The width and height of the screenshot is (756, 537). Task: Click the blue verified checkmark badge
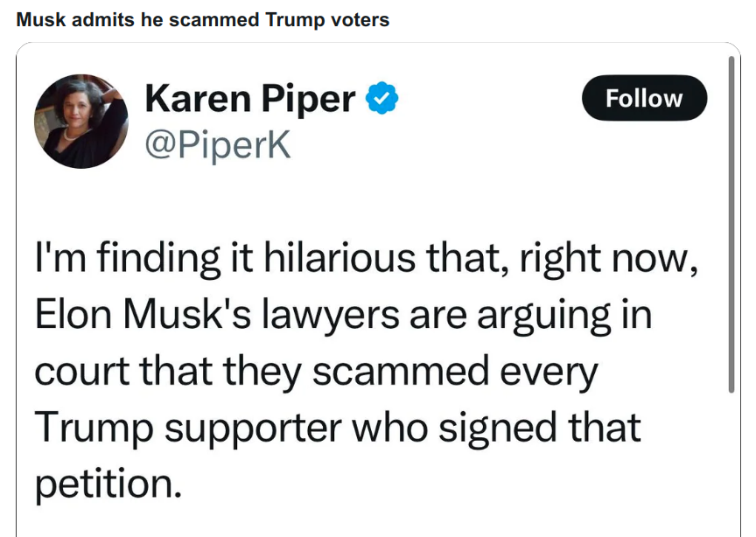pyautogui.click(x=381, y=98)
